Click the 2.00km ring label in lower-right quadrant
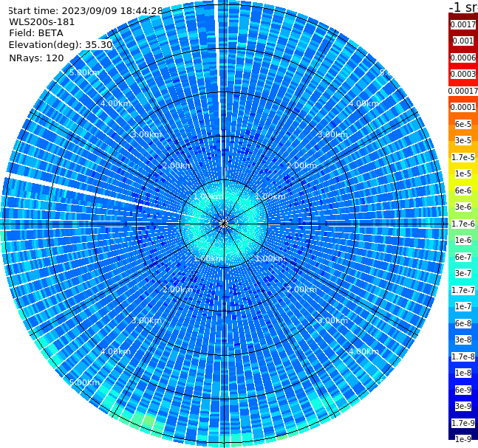The image size is (478, 448). pyautogui.click(x=301, y=289)
